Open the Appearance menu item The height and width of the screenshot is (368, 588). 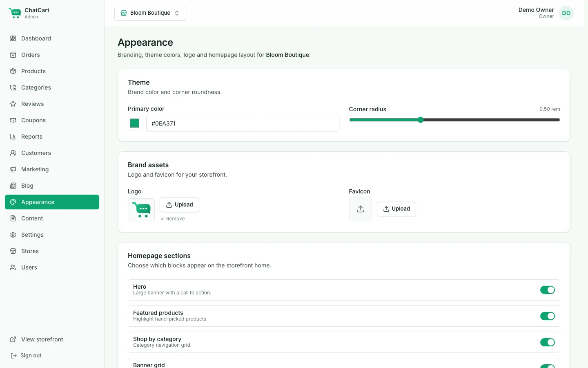click(x=52, y=202)
